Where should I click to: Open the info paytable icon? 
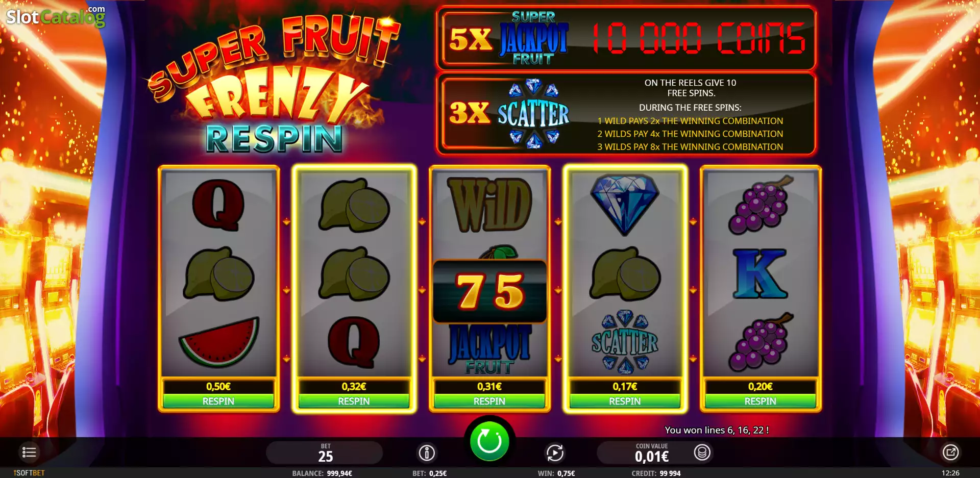pyautogui.click(x=427, y=452)
